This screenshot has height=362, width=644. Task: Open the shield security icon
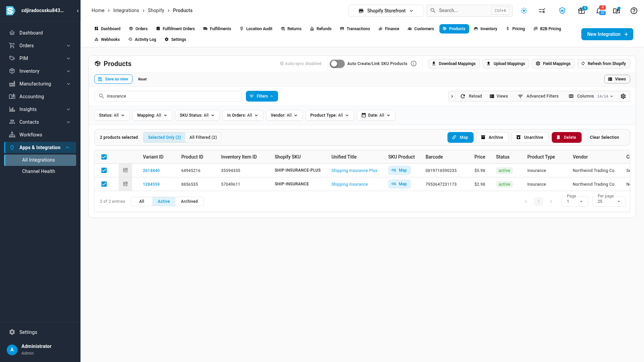[562, 11]
